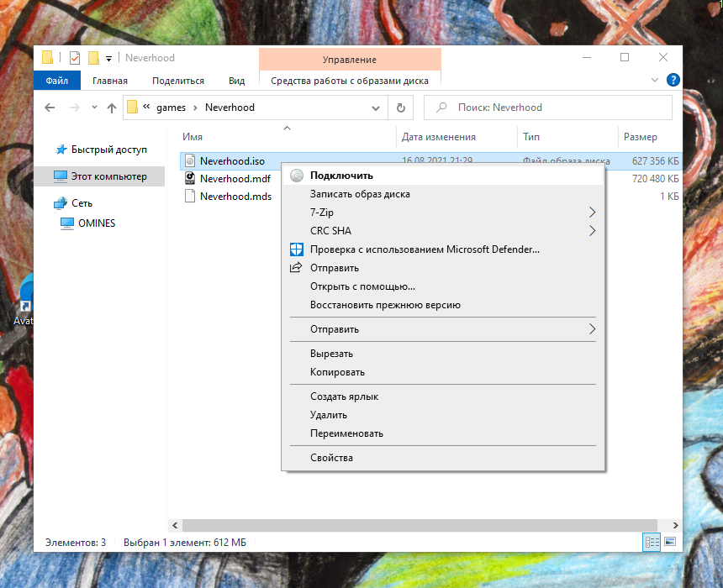Viewport: 723px width, 588px height.
Task: Switch to the Главная ribbon tab
Action: click(110, 81)
